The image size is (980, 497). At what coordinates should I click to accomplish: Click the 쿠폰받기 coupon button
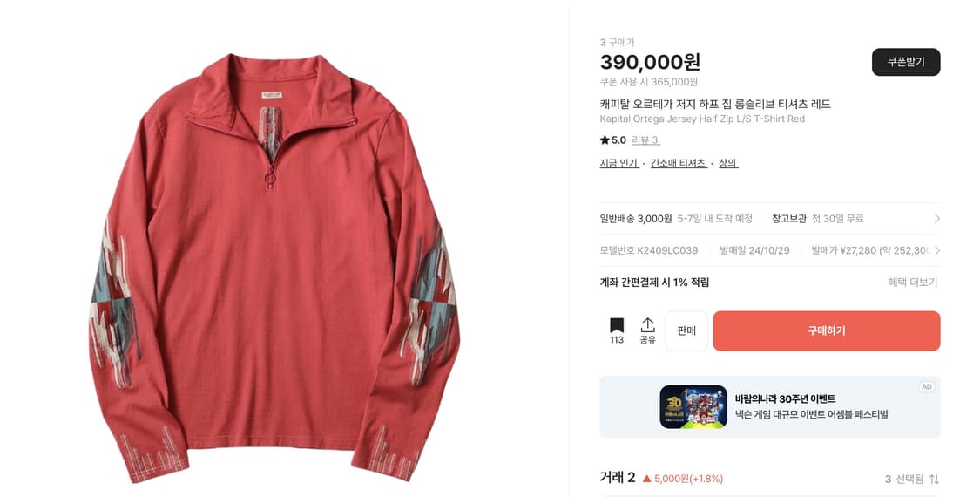(906, 62)
